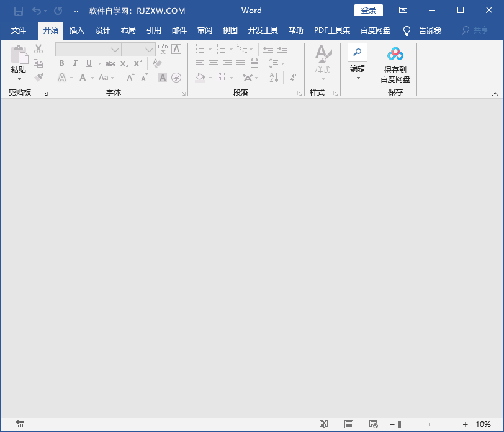Clear all formatting with the eraser icon
Screen dimensions: 504x432
click(x=156, y=63)
